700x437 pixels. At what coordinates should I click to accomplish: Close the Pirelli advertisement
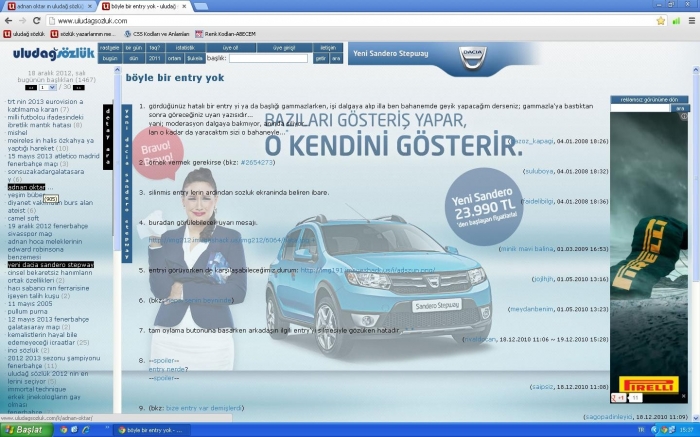click(683, 395)
